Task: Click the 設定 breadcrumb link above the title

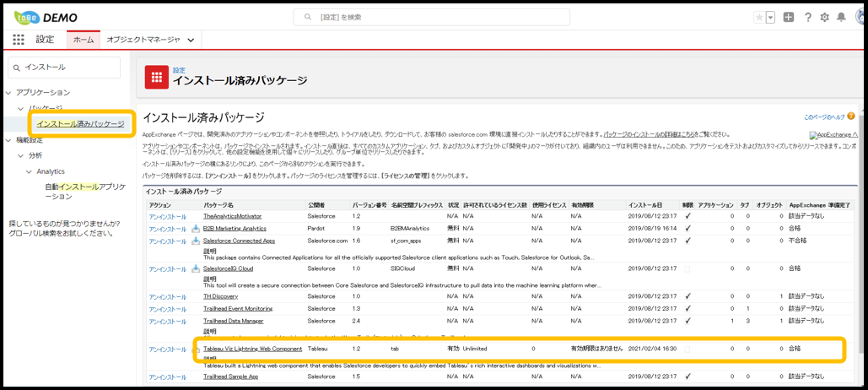Action: [179, 70]
